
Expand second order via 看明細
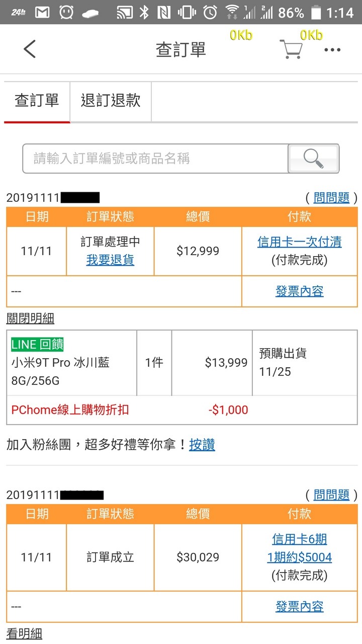tap(24, 633)
